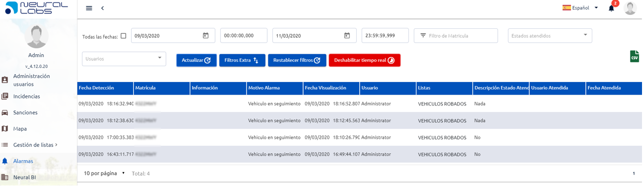Click the Sanciones car icon
The width and height of the screenshot is (644, 191).
[x=5, y=112]
